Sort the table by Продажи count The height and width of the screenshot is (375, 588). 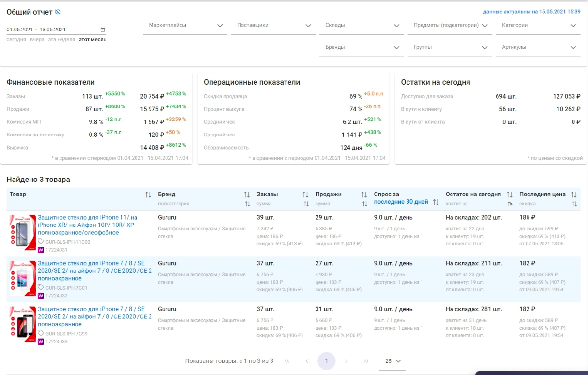(364, 195)
